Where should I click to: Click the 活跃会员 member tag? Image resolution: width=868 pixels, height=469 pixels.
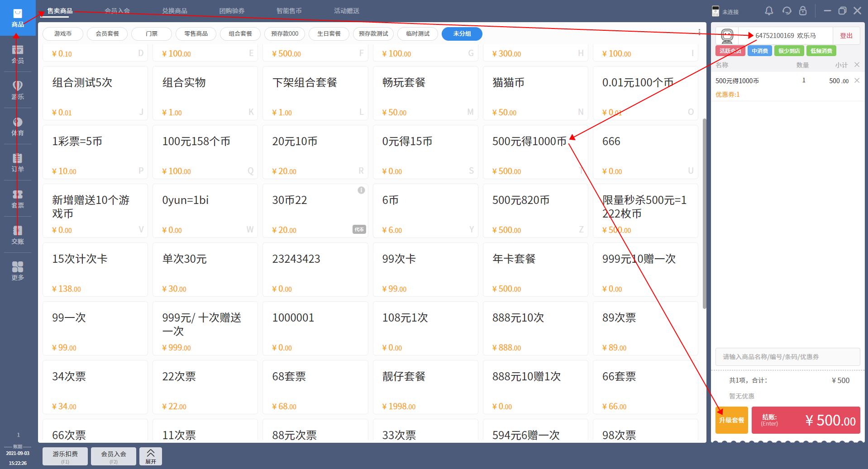coord(730,51)
